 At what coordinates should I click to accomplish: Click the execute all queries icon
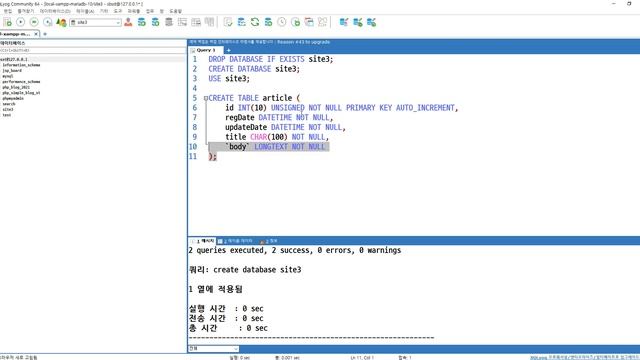pyautogui.click(x=34, y=22)
